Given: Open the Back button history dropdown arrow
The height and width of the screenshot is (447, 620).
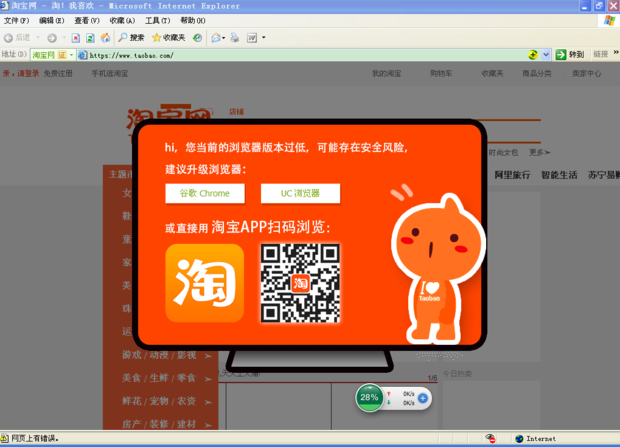Looking at the screenshot, I should [x=38, y=38].
